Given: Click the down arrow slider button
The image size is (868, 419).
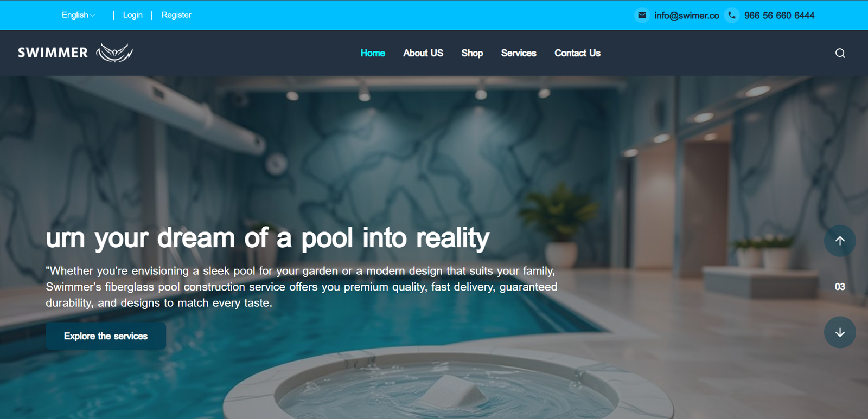Looking at the screenshot, I should (840, 332).
